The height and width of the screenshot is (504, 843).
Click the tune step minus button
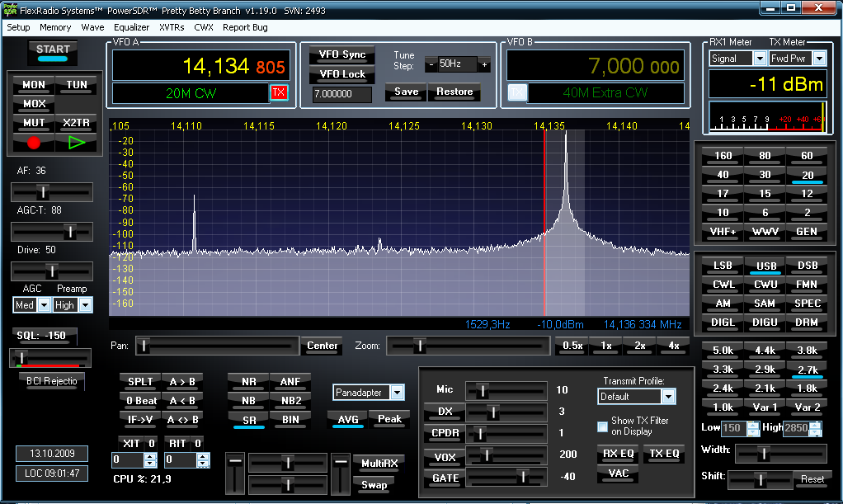[x=431, y=64]
